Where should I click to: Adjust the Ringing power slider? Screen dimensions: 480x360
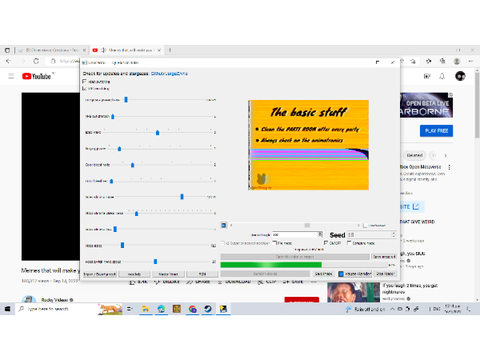(x=119, y=149)
